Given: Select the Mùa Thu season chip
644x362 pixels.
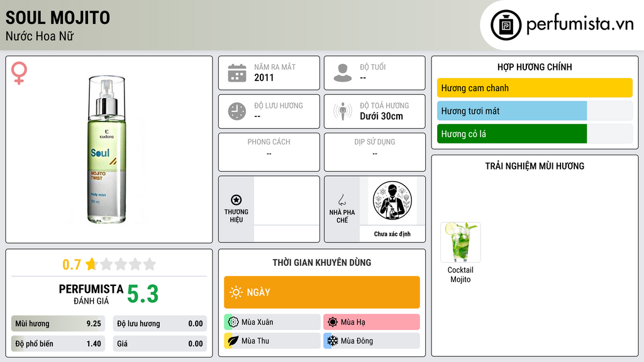Looking at the screenshot, I should (272, 341).
